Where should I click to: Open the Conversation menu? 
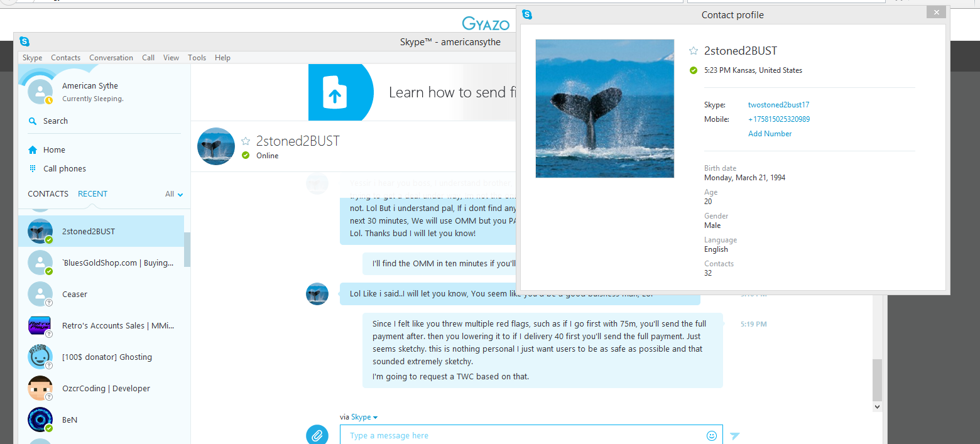[111, 58]
